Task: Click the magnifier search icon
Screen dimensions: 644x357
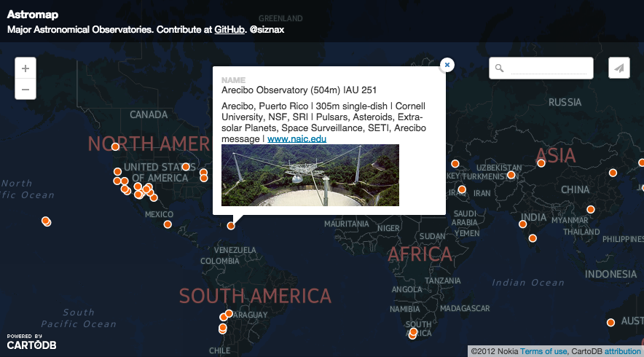Action: point(500,68)
